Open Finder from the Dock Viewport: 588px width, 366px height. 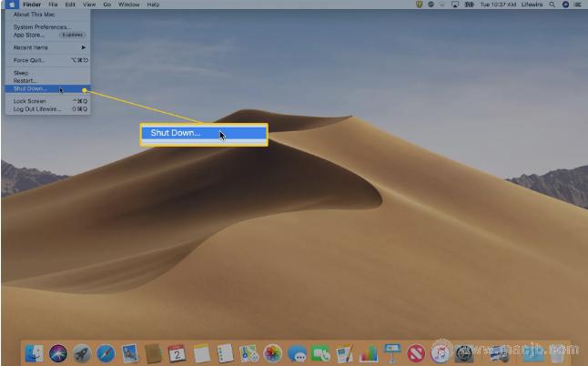tap(34, 353)
